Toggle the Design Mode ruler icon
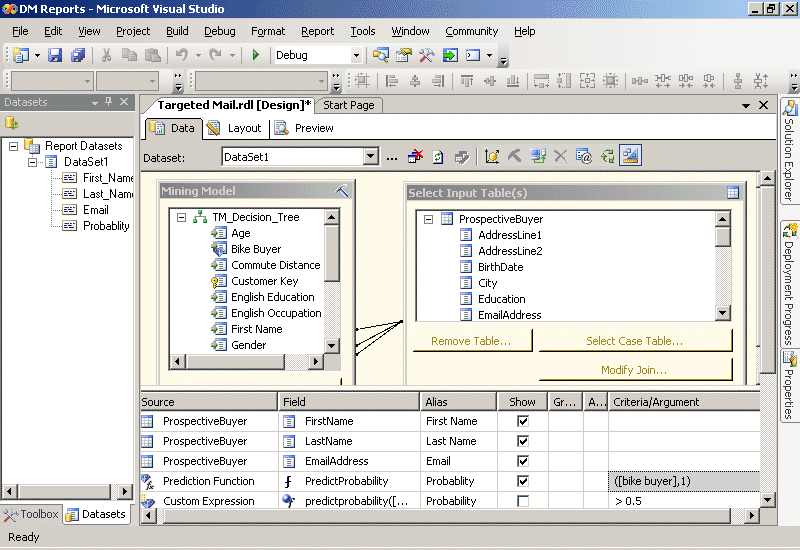800x550 pixels. pyautogui.click(x=630, y=156)
